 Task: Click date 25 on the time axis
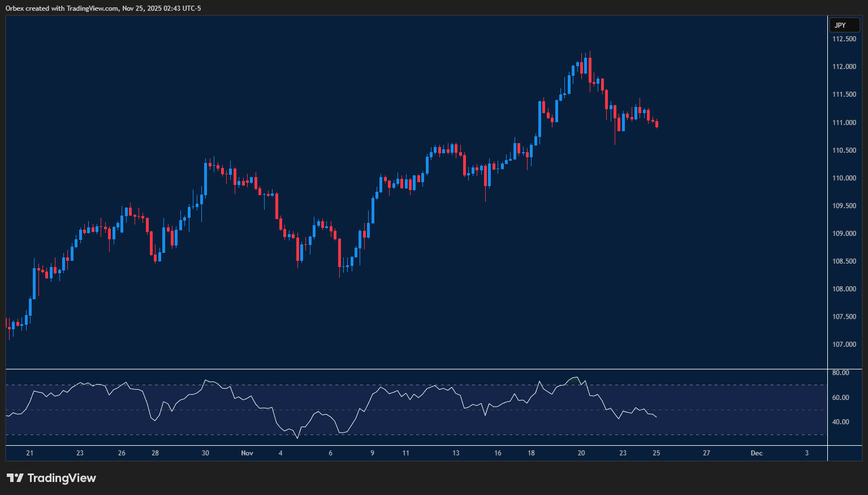pos(656,453)
